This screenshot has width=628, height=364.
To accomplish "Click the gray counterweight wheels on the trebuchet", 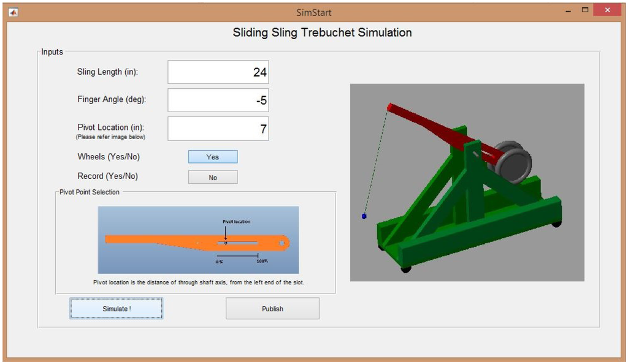I will 513,163.
